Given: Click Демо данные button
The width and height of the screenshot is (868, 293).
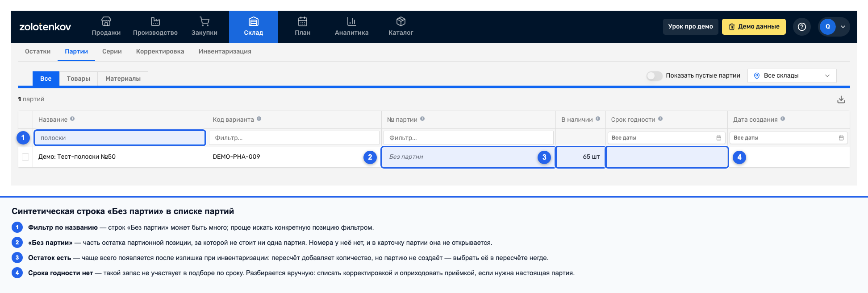Looking at the screenshot, I should pos(754,27).
